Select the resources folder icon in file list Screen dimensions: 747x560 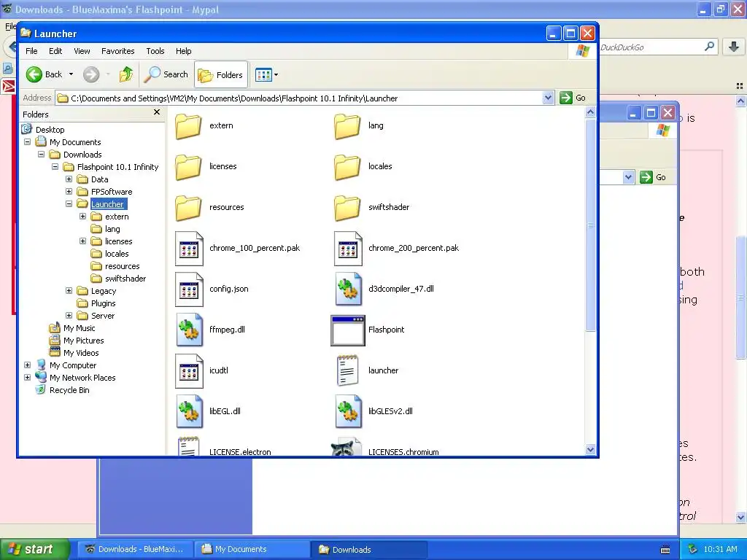click(x=188, y=208)
